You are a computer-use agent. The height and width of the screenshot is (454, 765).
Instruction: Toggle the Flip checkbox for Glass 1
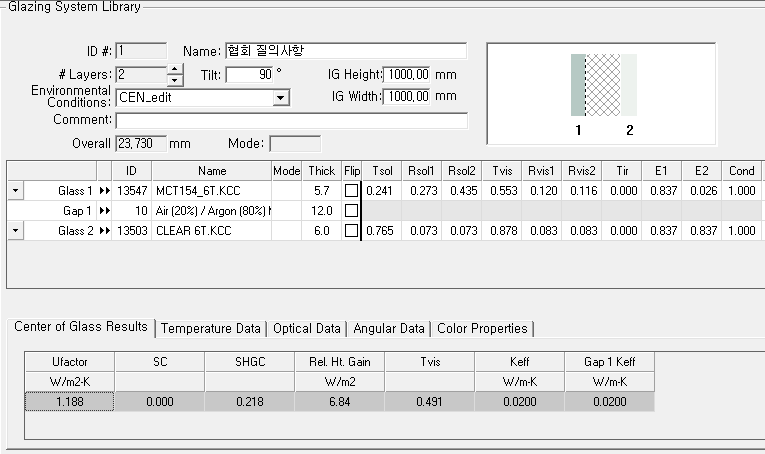[351, 191]
